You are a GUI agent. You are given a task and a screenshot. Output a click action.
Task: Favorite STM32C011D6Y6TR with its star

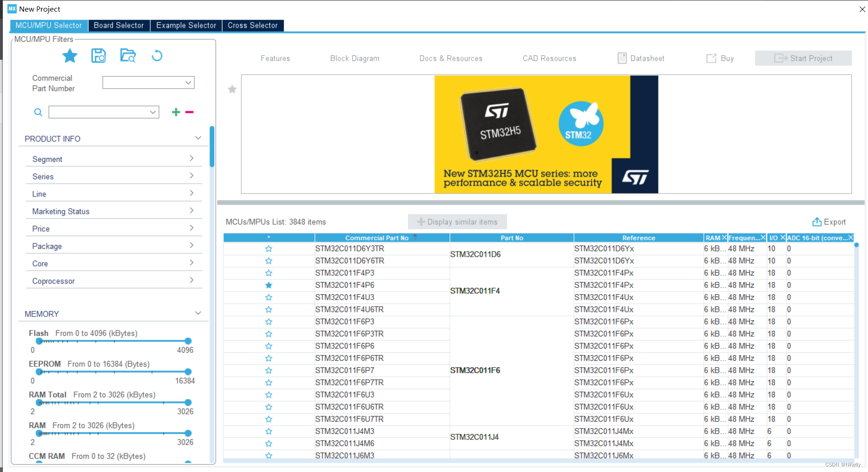tap(268, 261)
